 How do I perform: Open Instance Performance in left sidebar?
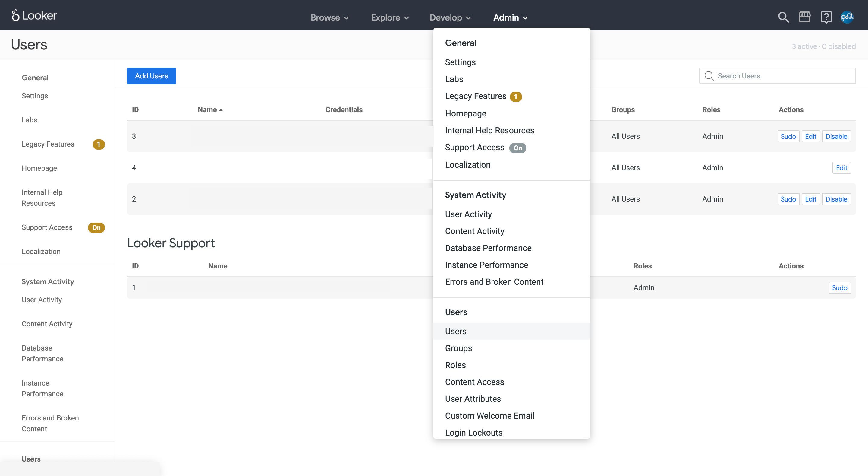point(42,389)
